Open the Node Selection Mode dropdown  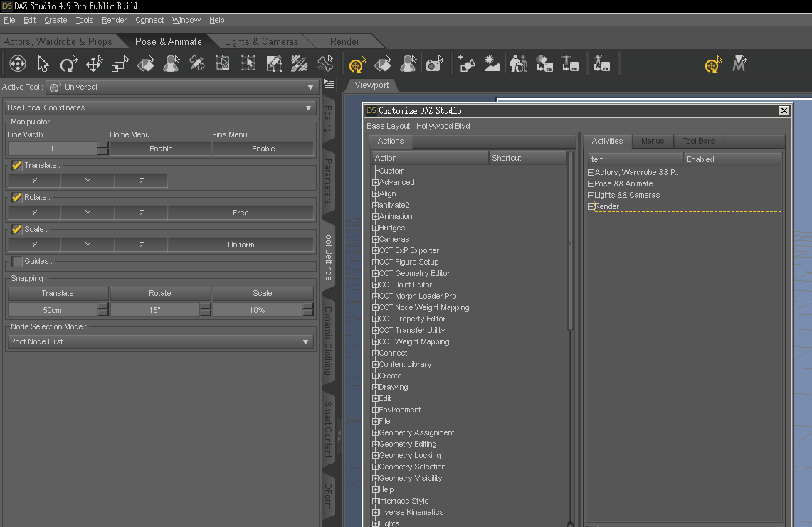(160, 342)
